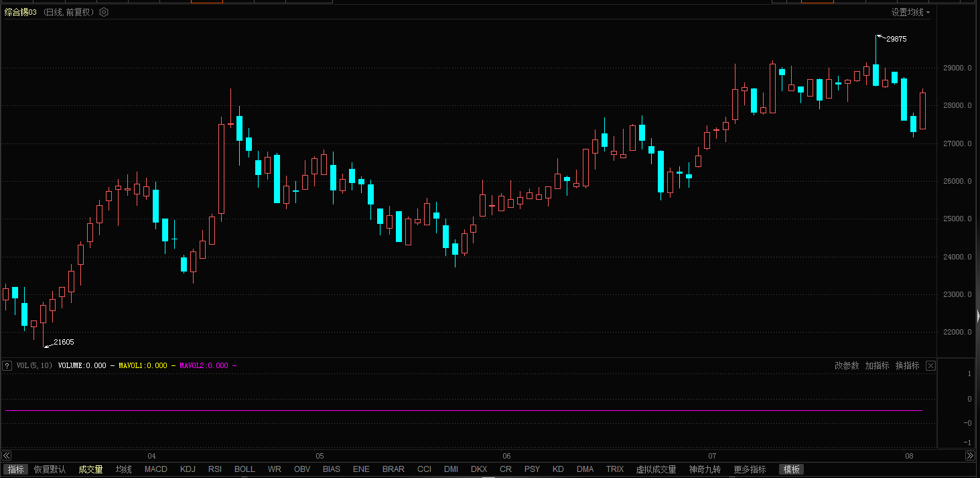Switch to the OBV indicator
Screen dimensions: 980x478
302,469
